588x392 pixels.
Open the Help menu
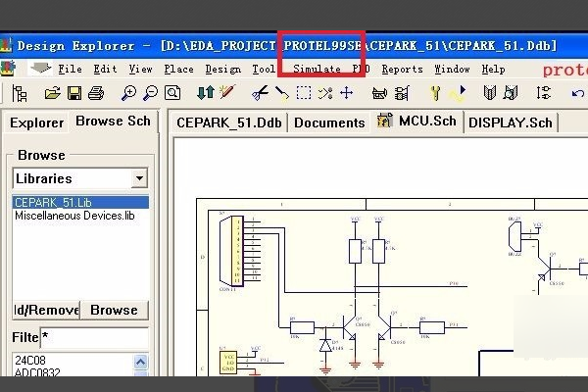493,69
